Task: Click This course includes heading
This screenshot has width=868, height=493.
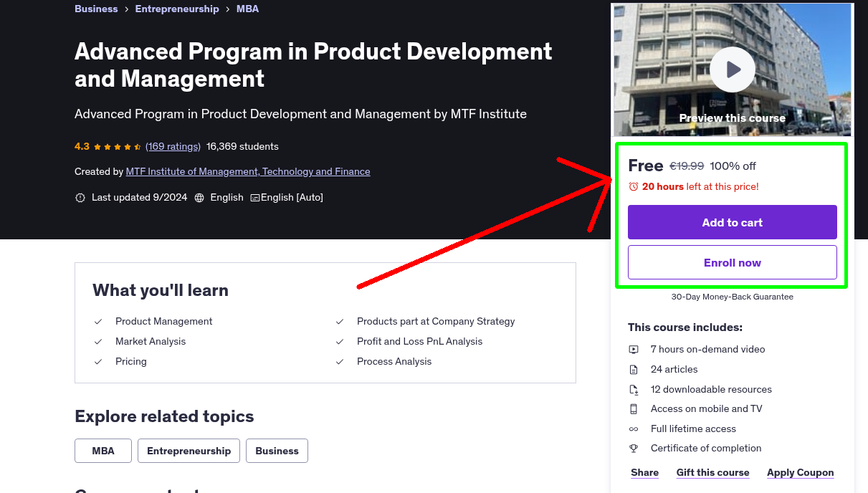Action: [685, 327]
